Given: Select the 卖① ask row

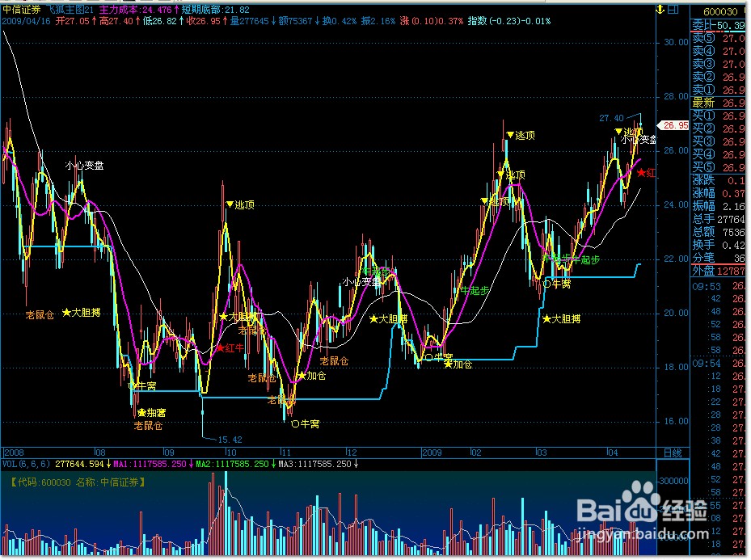Looking at the screenshot, I should [x=719, y=90].
